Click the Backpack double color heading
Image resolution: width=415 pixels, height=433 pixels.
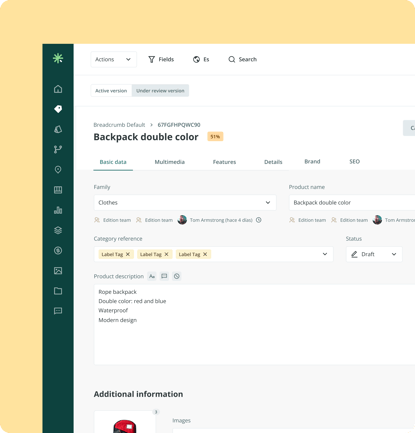click(146, 137)
